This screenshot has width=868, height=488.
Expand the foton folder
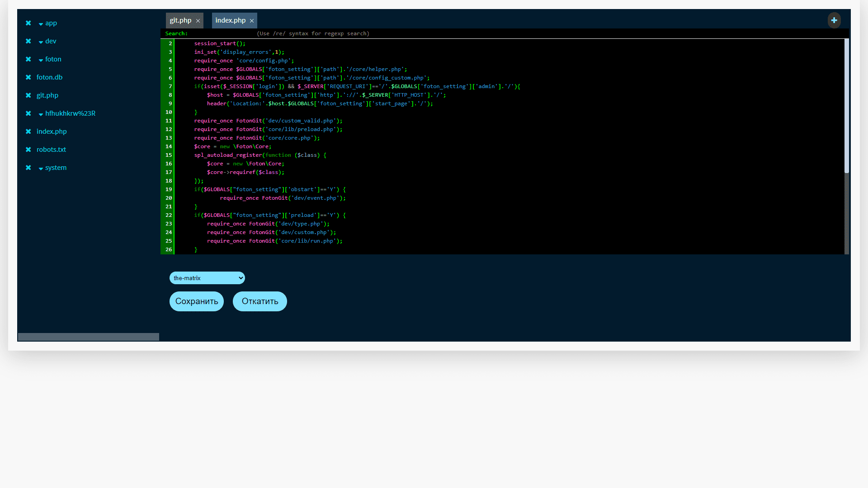click(41, 60)
